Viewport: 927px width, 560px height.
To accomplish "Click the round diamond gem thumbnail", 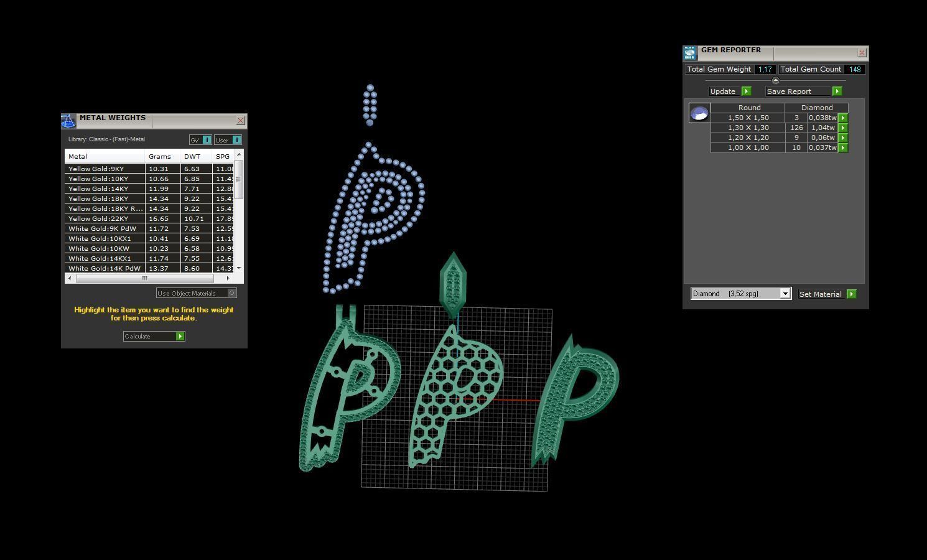I will pos(699,113).
